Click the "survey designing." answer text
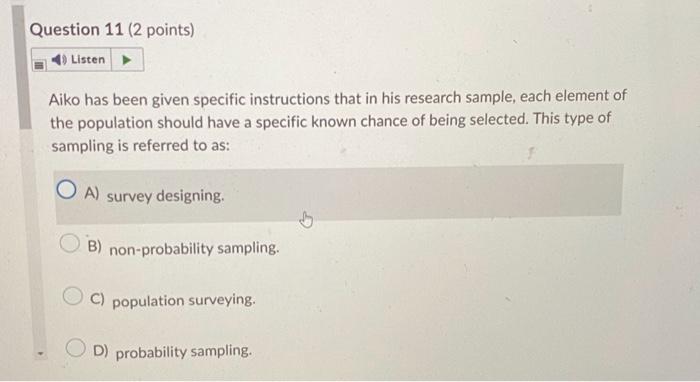This screenshot has height=382, width=700. tap(165, 195)
